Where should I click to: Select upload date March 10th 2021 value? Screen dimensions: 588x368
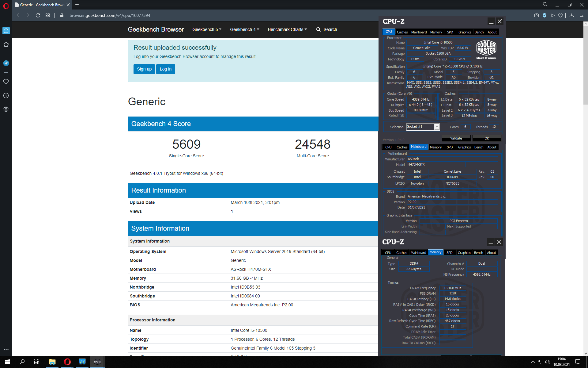pos(255,202)
